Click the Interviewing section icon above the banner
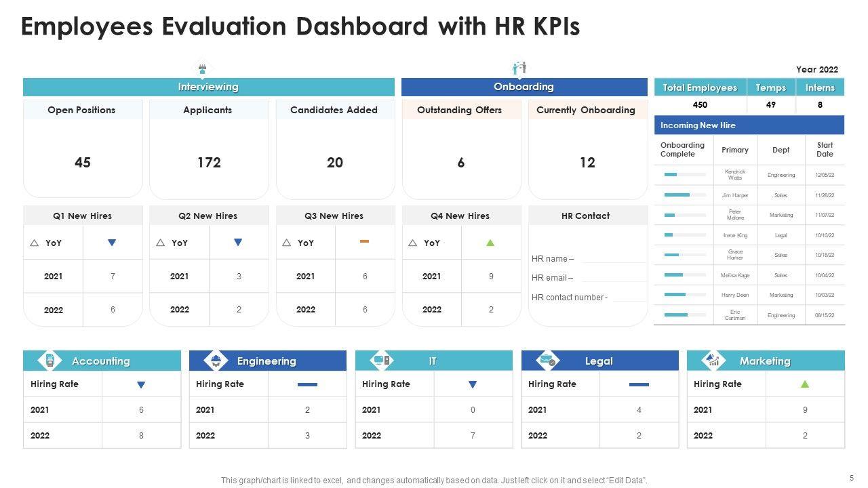The height and width of the screenshot is (488, 868). pyautogui.click(x=202, y=68)
